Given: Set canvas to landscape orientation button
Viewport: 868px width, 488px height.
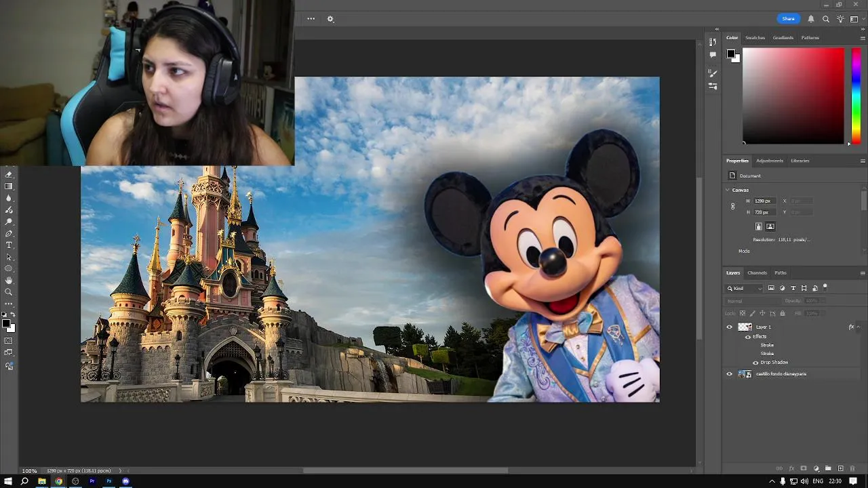Looking at the screenshot, I should point(770,226).
